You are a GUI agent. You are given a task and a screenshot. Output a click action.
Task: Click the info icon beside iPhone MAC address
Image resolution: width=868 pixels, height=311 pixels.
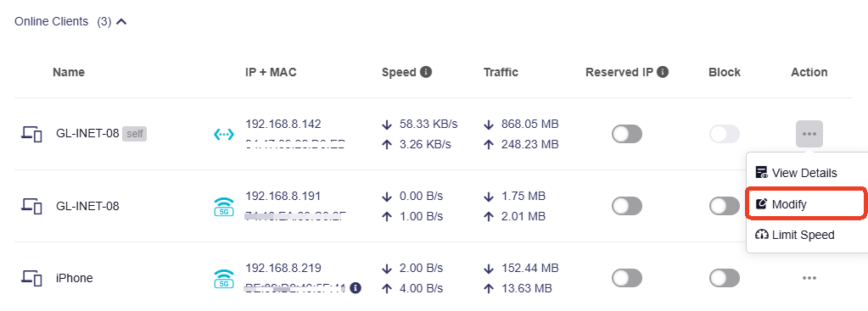[356, 288]
